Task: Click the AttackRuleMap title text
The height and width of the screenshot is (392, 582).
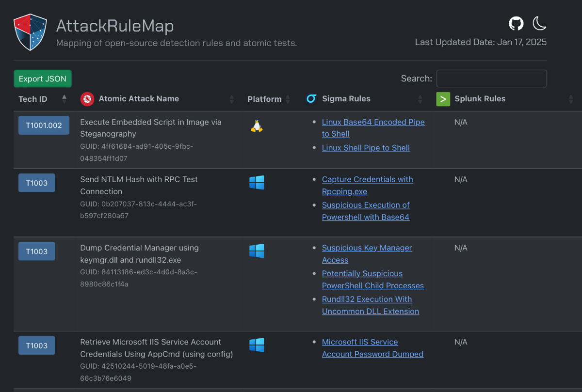Action: coord(115,25)
